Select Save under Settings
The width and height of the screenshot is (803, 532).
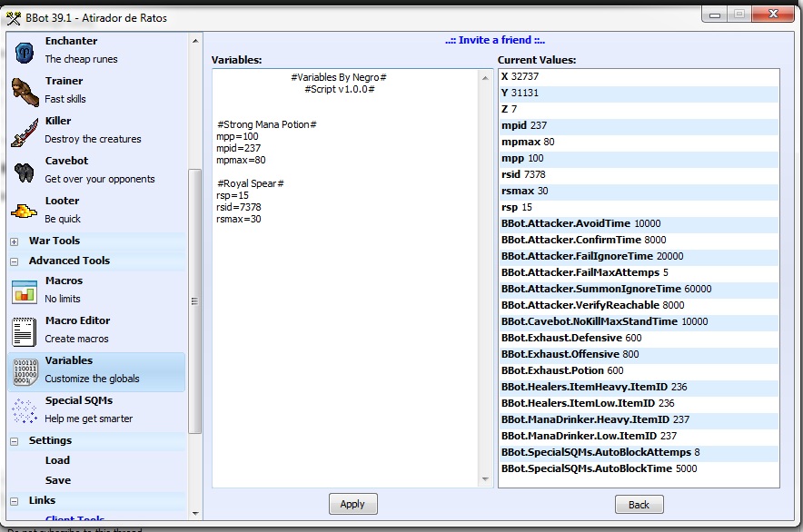[57, 480]
